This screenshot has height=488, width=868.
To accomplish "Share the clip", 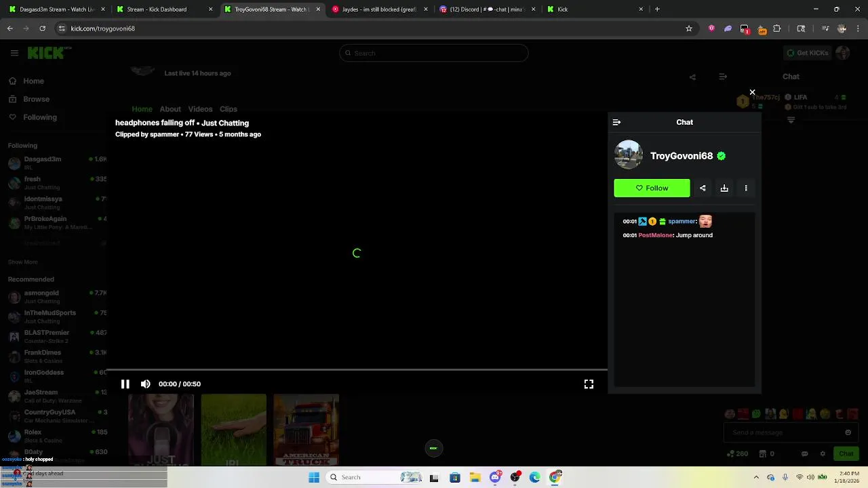I will (x=703, y=188).
